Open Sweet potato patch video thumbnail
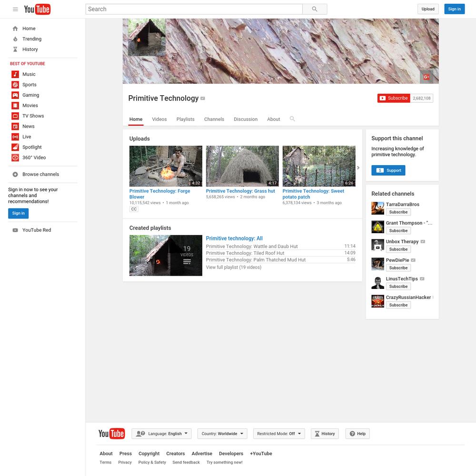This screenshot has height=476, width=476. click(319, 166)
